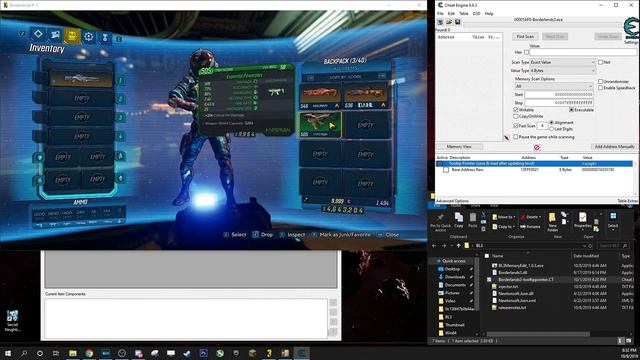The height and width of the screenshot is (360, 640).
Task: Toggle the Executable checkbox
Action: pos(571,110)
